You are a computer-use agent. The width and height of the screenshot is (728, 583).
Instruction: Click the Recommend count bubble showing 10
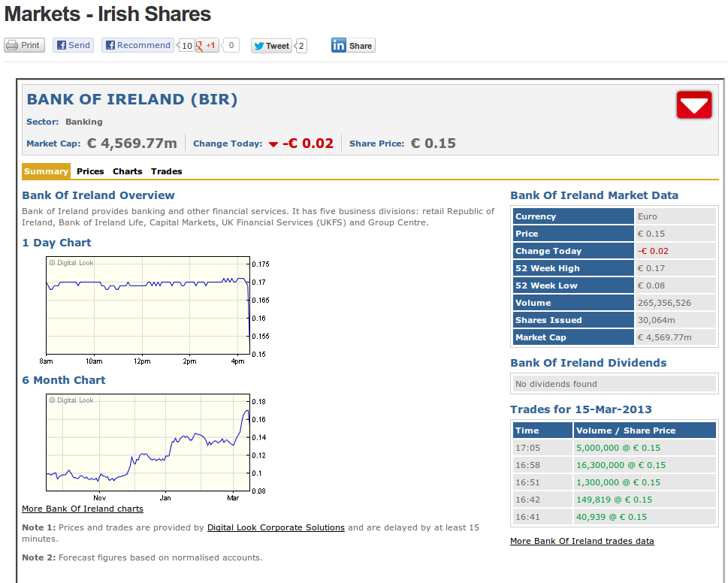coord(187,46)
